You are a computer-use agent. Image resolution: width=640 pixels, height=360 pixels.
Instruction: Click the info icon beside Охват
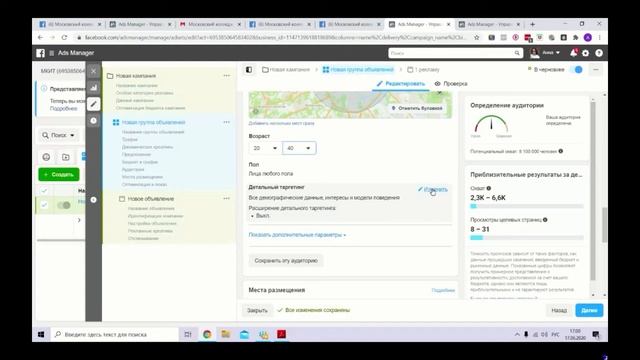point(489,188)
